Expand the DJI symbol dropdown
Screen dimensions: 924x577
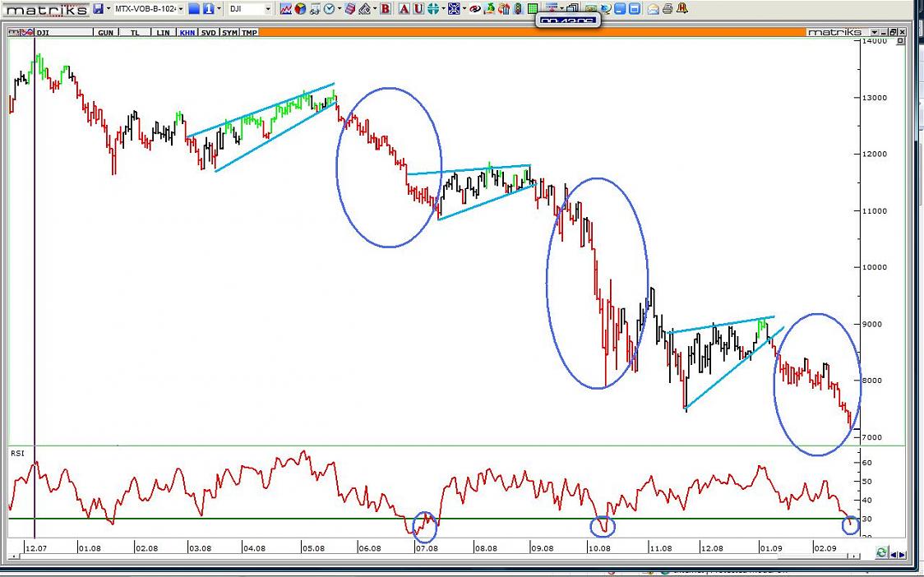pos(268,9)
